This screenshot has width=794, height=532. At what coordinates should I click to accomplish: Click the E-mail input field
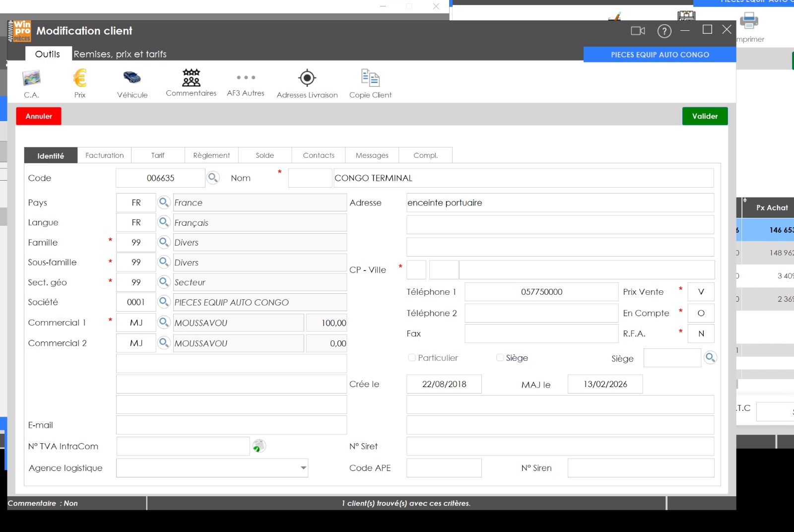click(231, 425)
